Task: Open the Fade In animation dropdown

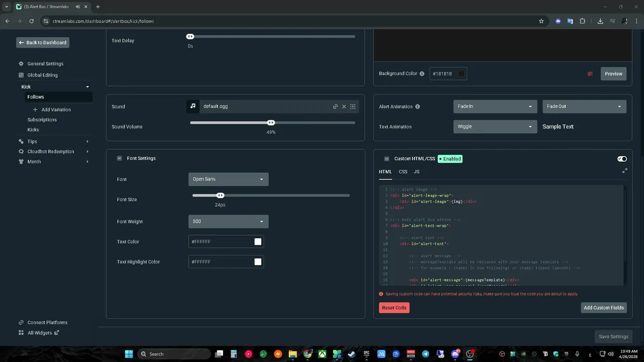Action: (495, 107)
